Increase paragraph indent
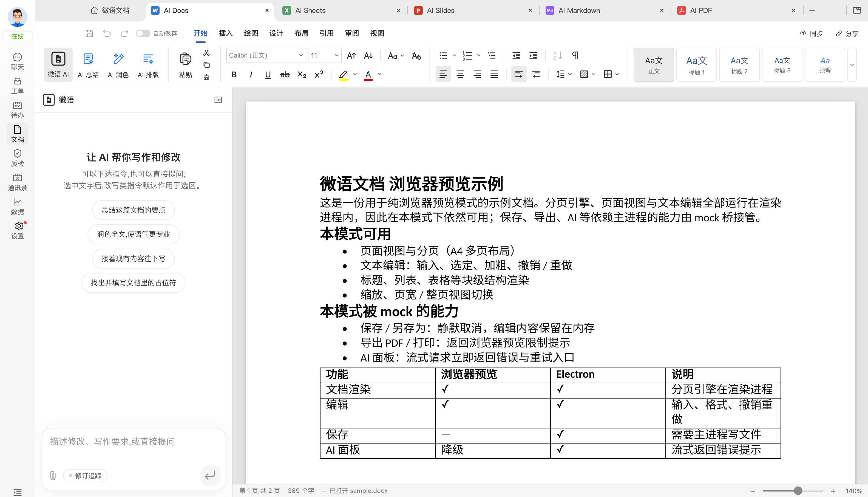Screen dimensions: 868x497 click(x=533, y=55)
